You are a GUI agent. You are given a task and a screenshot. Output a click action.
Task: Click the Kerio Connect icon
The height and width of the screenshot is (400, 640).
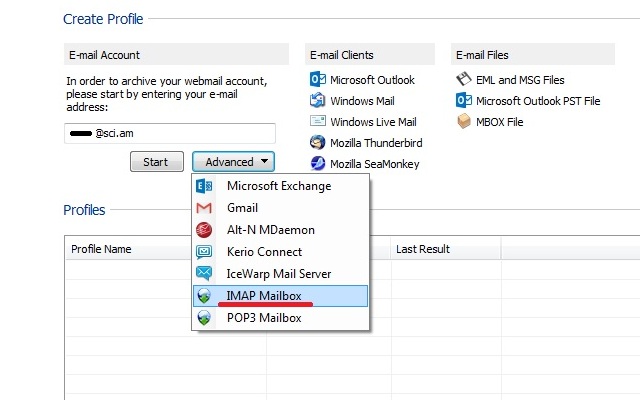(x=204, y=252)
